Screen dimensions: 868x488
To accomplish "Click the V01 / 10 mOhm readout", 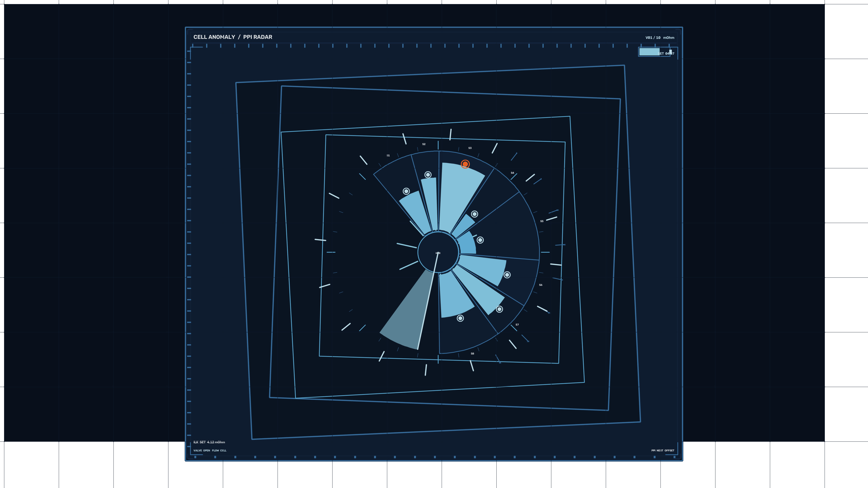I will (660, 38).
